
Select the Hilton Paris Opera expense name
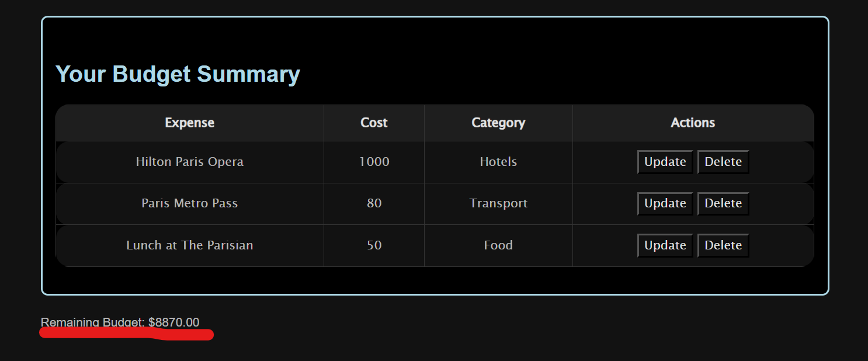190,162
